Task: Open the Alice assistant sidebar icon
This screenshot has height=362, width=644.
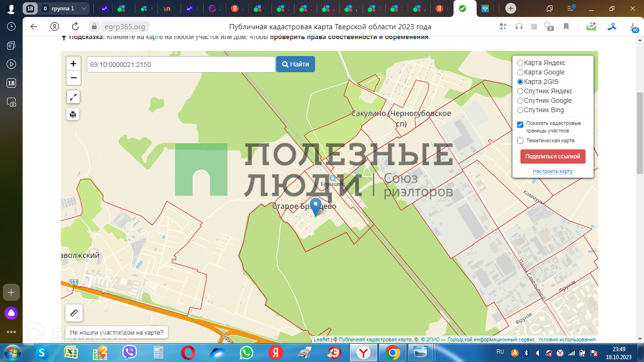Action: (x=11, y=313)
